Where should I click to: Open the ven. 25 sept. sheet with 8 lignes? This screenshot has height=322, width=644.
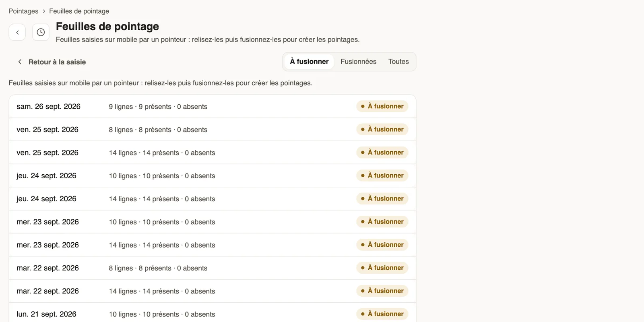click(x=212, y=130)
